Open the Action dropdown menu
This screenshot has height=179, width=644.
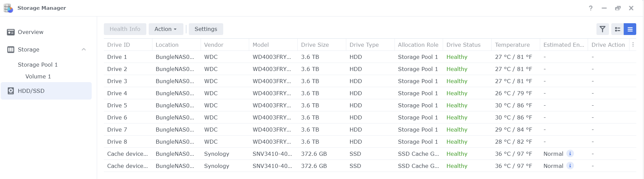coord(166,29)
